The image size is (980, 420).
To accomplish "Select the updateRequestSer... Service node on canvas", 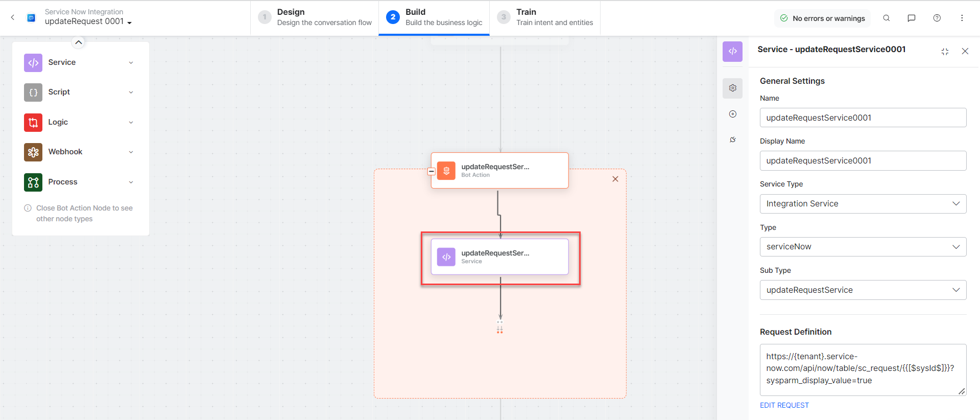I will click(x=499, y=257).
